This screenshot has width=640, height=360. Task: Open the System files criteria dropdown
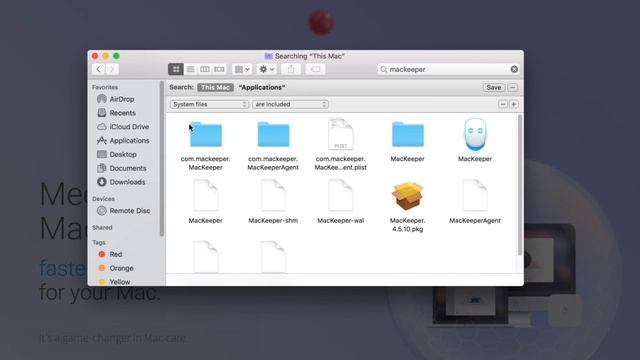point(209,104)
